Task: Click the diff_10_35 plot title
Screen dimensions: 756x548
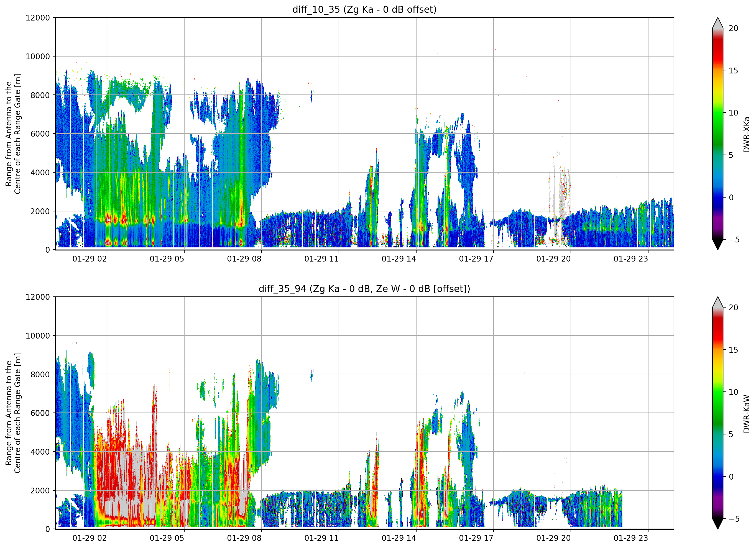Action: pos(364,9)
